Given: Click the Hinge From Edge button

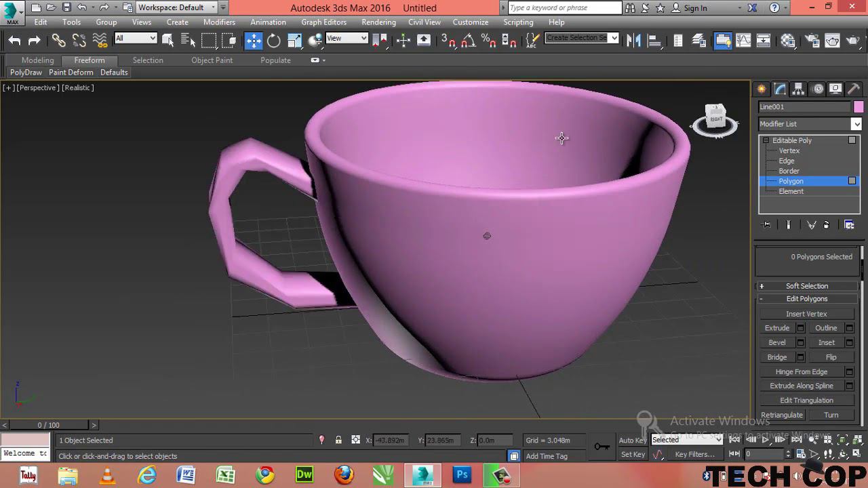Looking at the screenshot, I should (802, 372).
